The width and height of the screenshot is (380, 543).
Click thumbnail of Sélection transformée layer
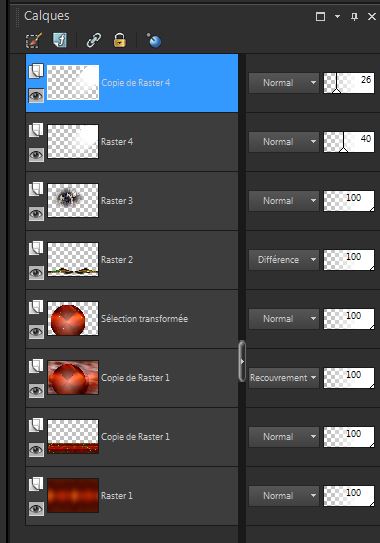click(73, 319)
